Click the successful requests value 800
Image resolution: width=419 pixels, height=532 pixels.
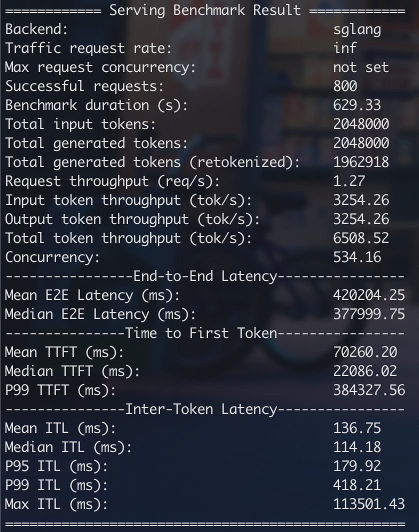[x=345, y=86]
